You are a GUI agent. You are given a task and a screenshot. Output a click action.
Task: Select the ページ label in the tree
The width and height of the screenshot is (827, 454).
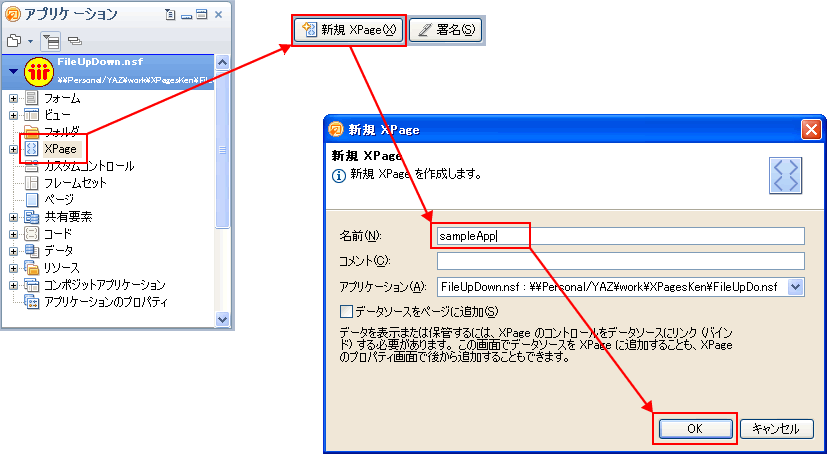pos(59,200)
